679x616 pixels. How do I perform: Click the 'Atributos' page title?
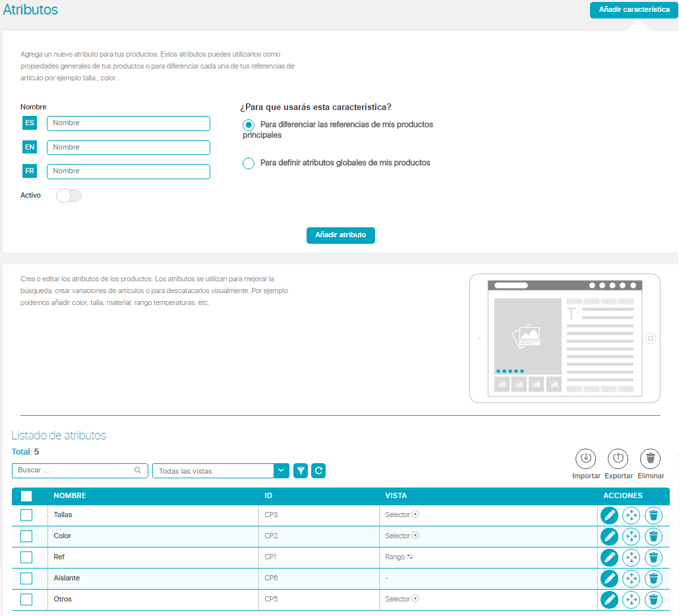(30, 9)
